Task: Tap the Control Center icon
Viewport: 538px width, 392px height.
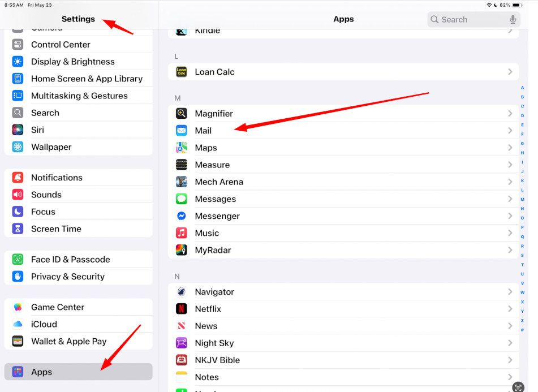Action: pos(18,45)
